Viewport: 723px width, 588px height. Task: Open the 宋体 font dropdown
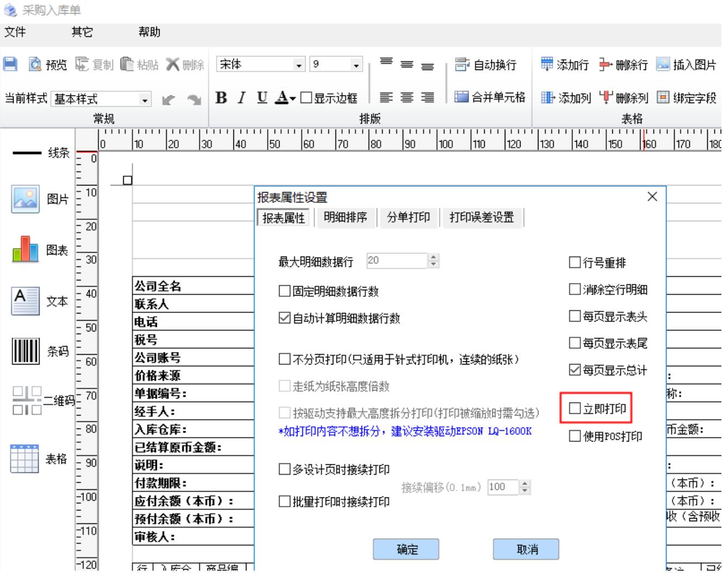click(299, 65)
